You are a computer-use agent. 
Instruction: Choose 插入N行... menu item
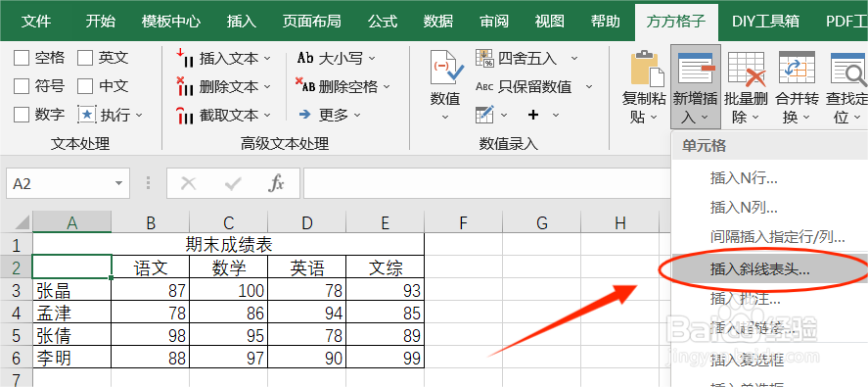point(744,178)
